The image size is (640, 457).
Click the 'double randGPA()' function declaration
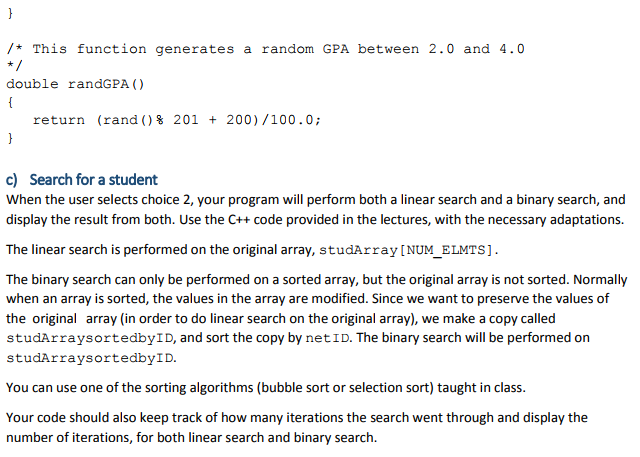point(76,84)
